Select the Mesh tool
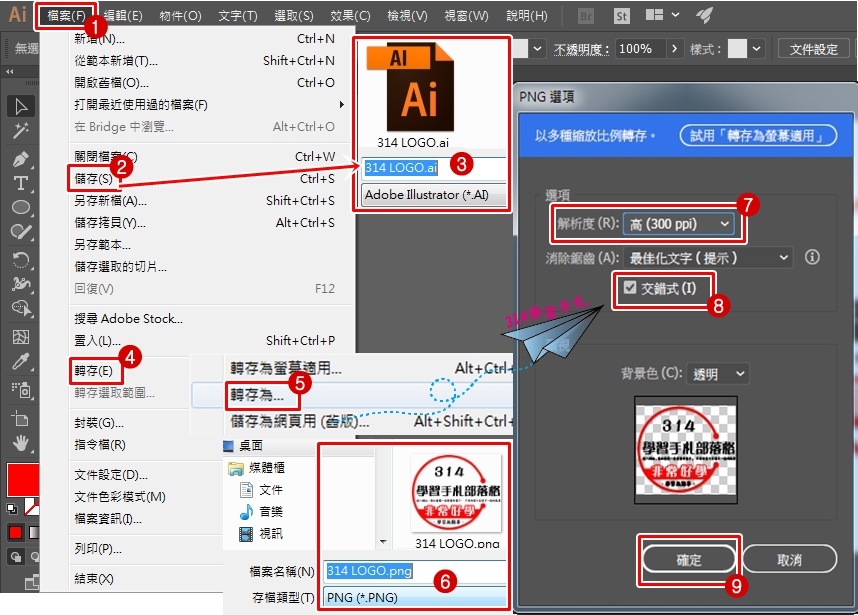This screenshot has height=615, width=858. 21,336
